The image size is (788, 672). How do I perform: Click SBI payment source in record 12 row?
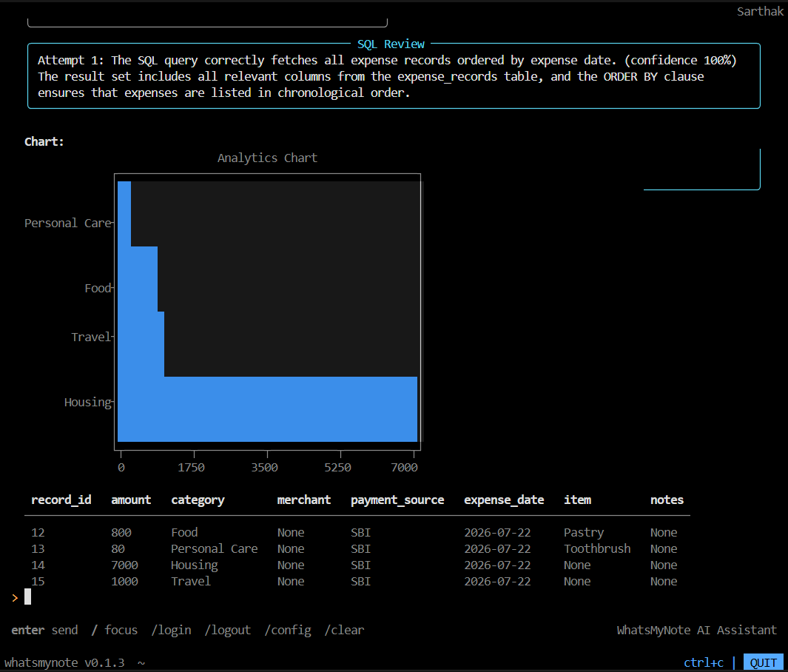360,532
